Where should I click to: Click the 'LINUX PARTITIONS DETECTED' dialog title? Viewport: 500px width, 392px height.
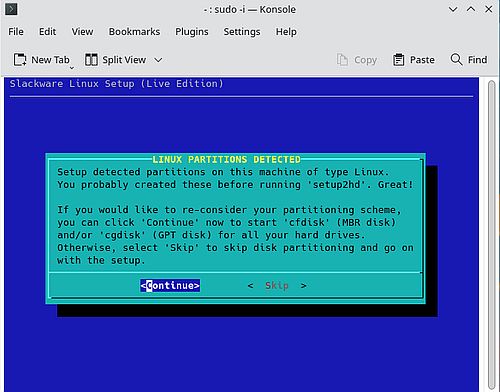pyautogui.click(x=226, y=160)
